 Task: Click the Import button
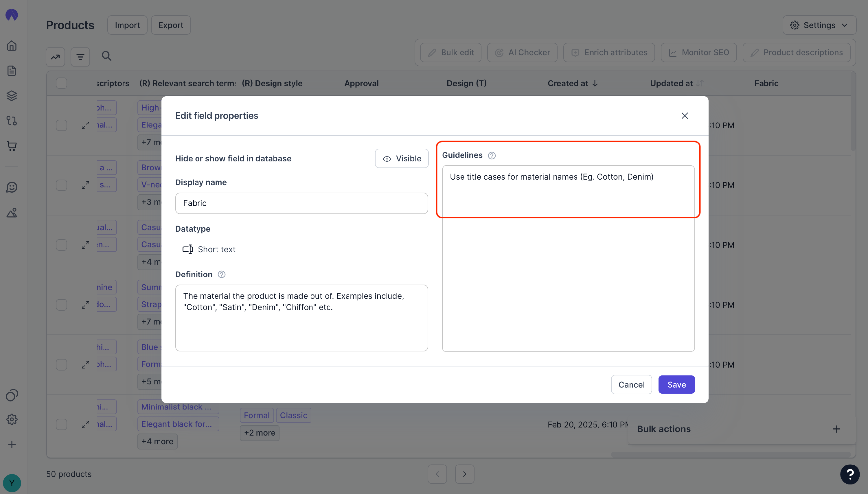click(127, 25)
